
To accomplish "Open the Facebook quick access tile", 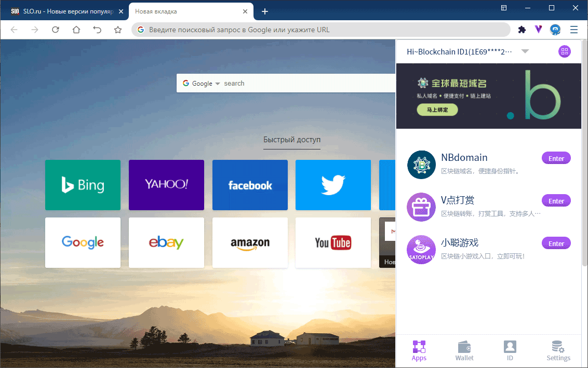I will (250, 185).
